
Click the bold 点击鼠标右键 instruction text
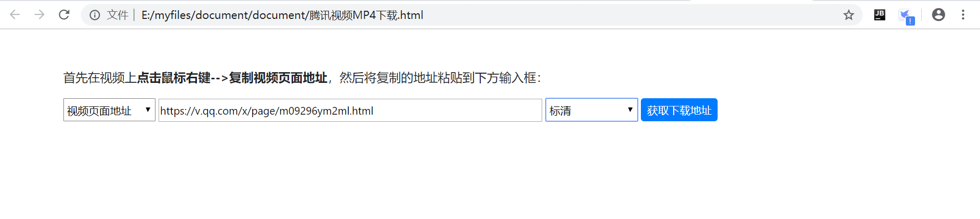click(x=174, y=78)
